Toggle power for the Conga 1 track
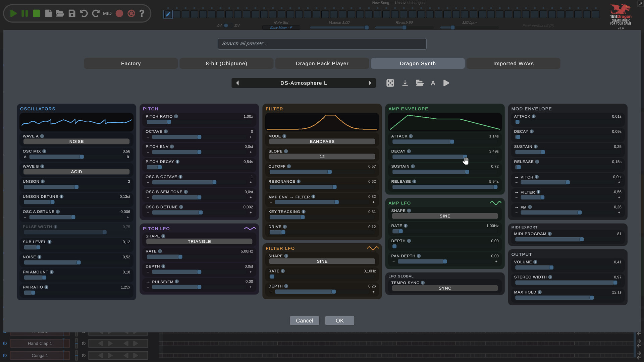Viewport: 644px width, 362px height. click(x=5, y=355)
